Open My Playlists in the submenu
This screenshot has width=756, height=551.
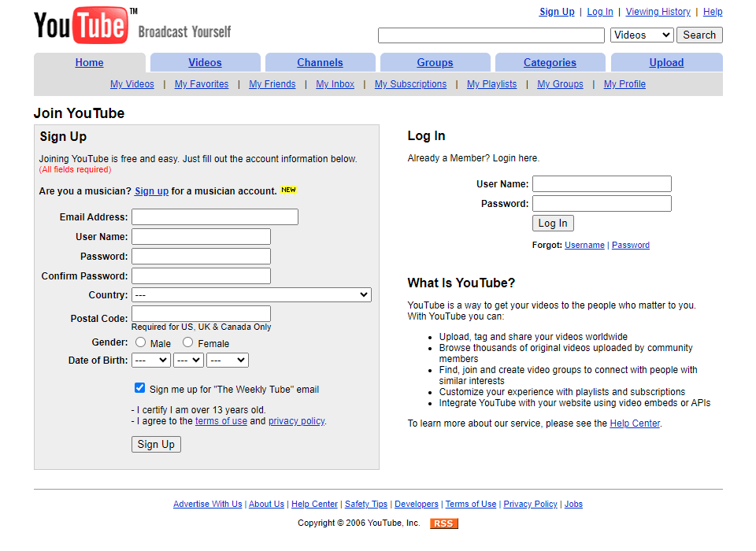tap(491, 84)
